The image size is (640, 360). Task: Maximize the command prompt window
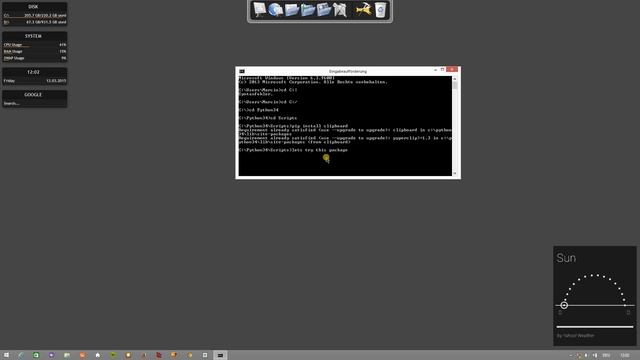[x=442, y=70]
